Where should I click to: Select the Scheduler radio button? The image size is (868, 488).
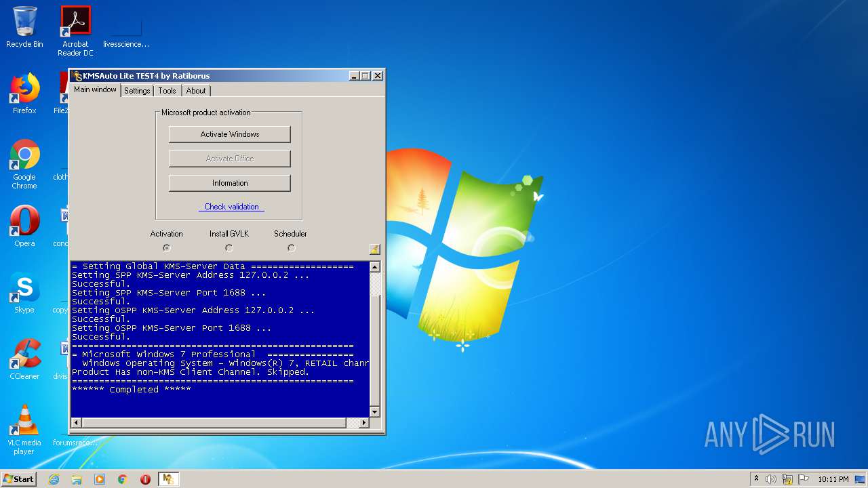291,248
